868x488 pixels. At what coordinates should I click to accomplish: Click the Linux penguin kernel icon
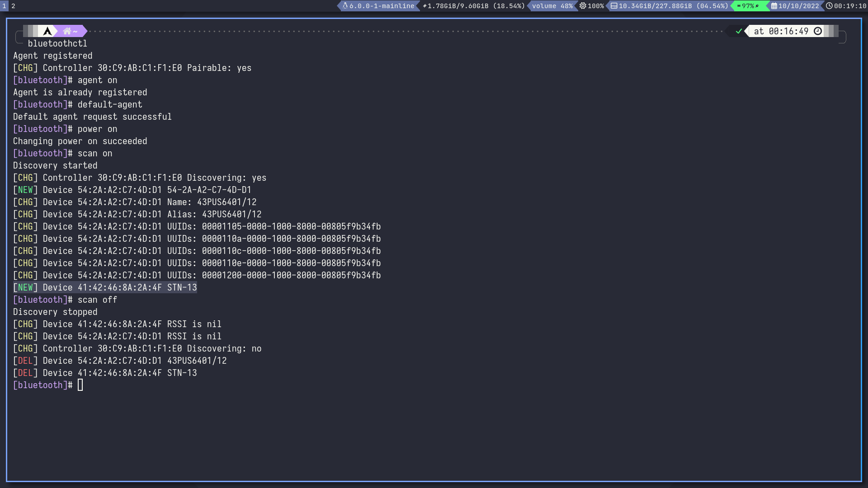(345, 6)
